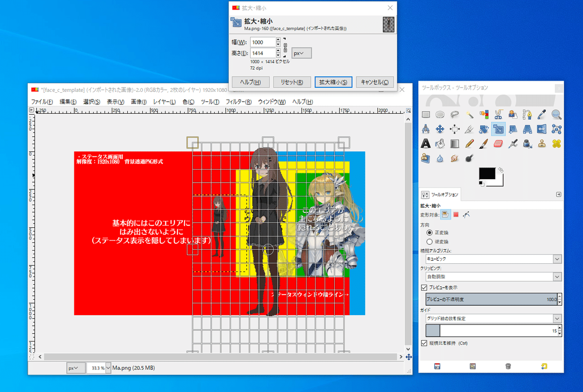Select the Smudge finger tool

click(x=455, y=158)
